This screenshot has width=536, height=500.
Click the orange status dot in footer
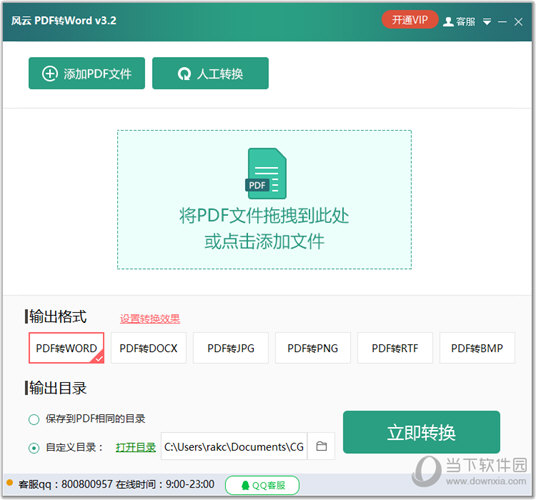(10, 483)
